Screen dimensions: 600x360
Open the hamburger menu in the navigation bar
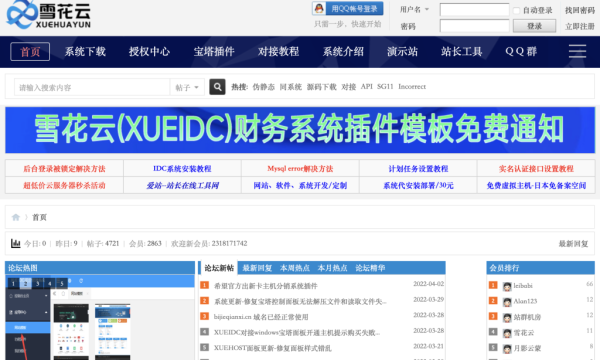pyautogui.click(x=577, y=51)
